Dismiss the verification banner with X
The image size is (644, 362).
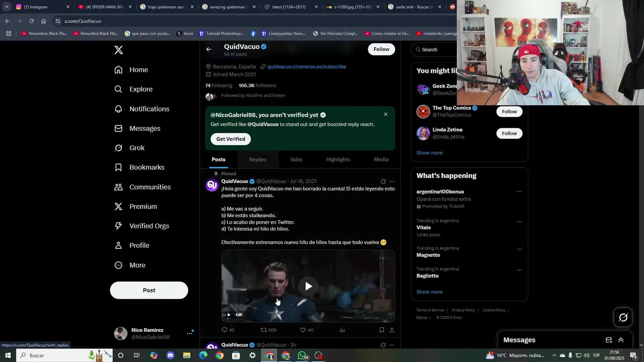pyautogui.click(x=386, y=115)
